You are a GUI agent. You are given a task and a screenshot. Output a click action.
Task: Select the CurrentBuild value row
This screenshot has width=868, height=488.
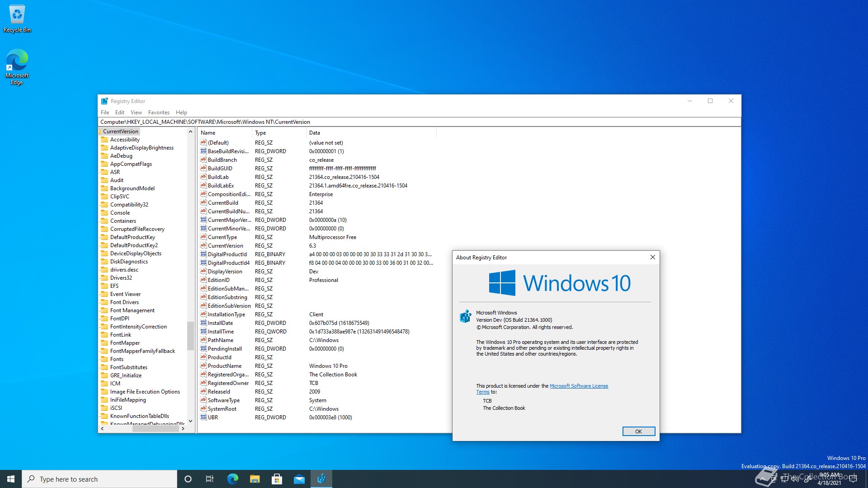[316, 203]
